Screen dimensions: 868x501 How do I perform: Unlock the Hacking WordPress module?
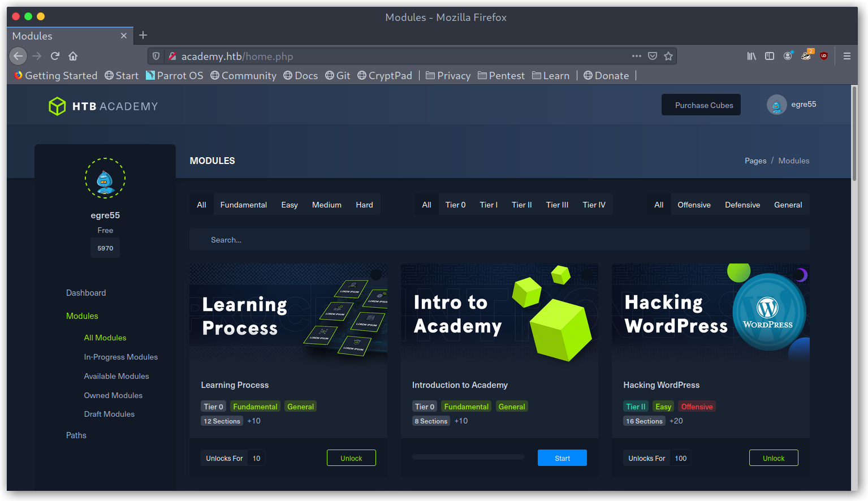(774, 458)
